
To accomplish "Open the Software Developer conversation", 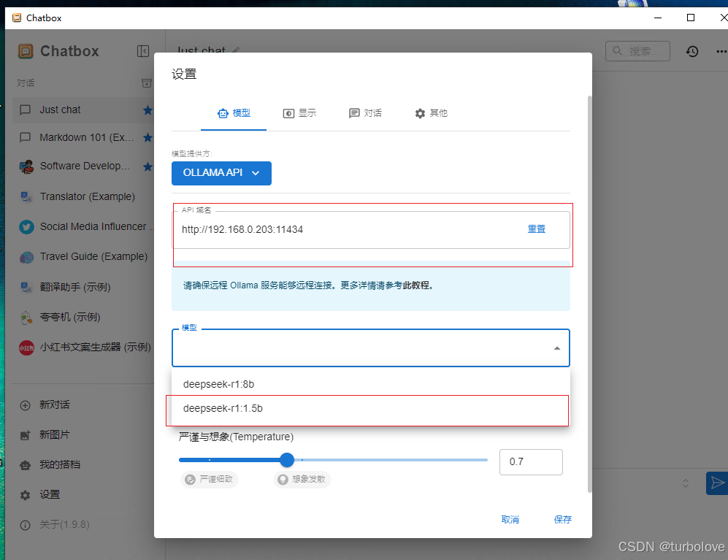I will pyautogui.click(x=83, y=166).
